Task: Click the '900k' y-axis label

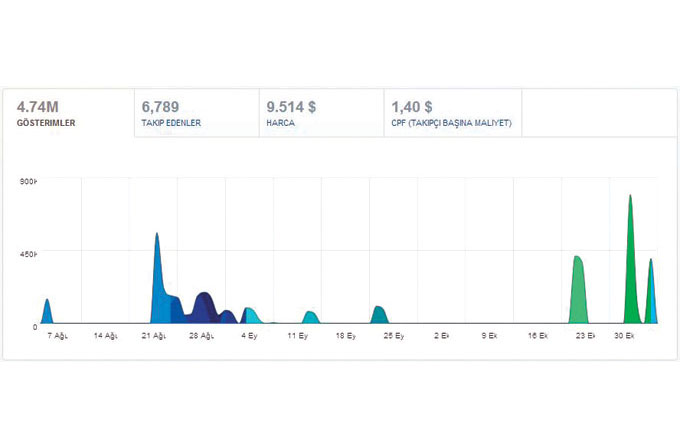Action: pyautogui.click(x=29, y=181)
